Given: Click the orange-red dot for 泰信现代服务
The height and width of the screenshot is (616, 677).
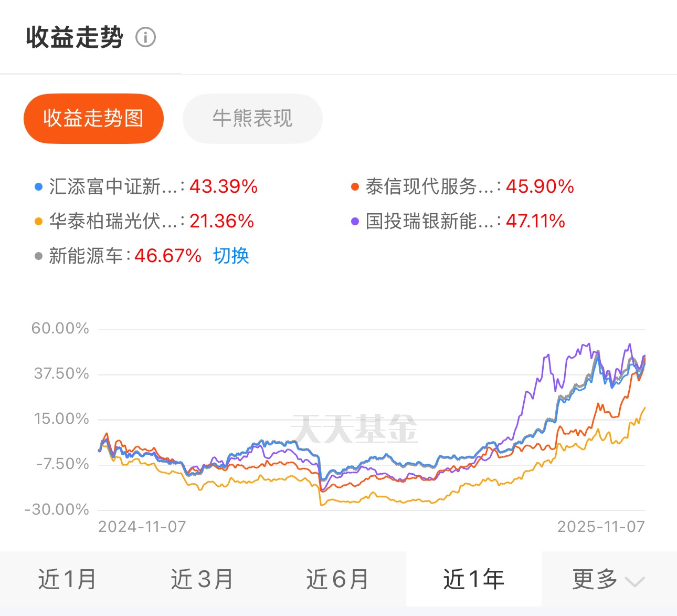Looking at the screenshot, I should [x=355, y=187].
